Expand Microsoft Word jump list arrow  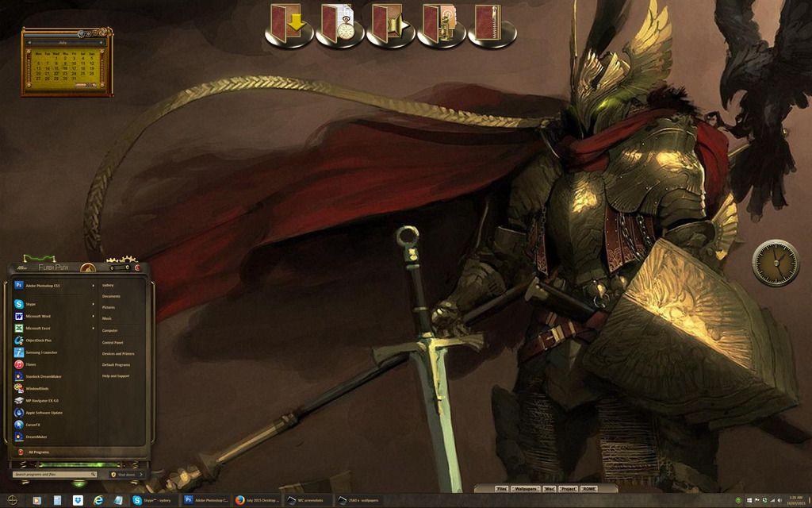[94, 316]
